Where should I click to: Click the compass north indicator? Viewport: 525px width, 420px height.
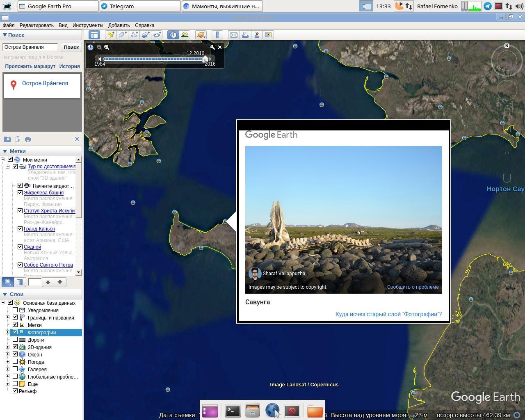tap(507, 46)
